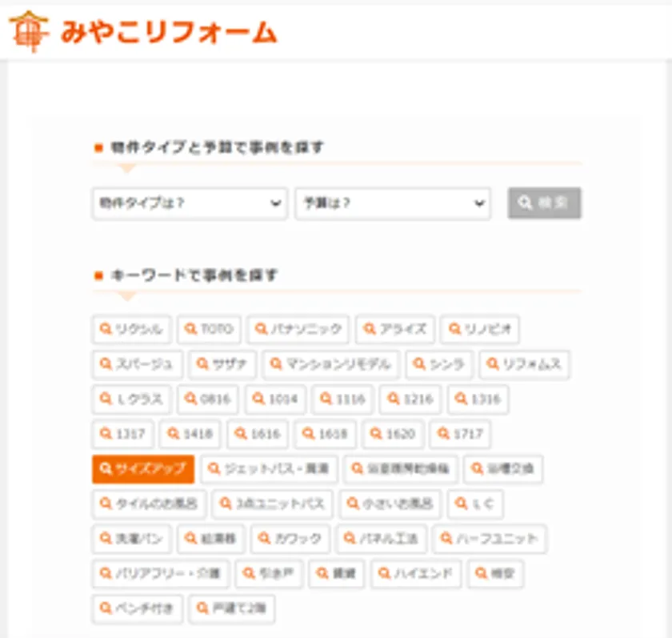Open the 浴室暖房乾燥機 keyword tag
Image resolution: width=672 pixels, height=638 pixels.
click(401, 469)
